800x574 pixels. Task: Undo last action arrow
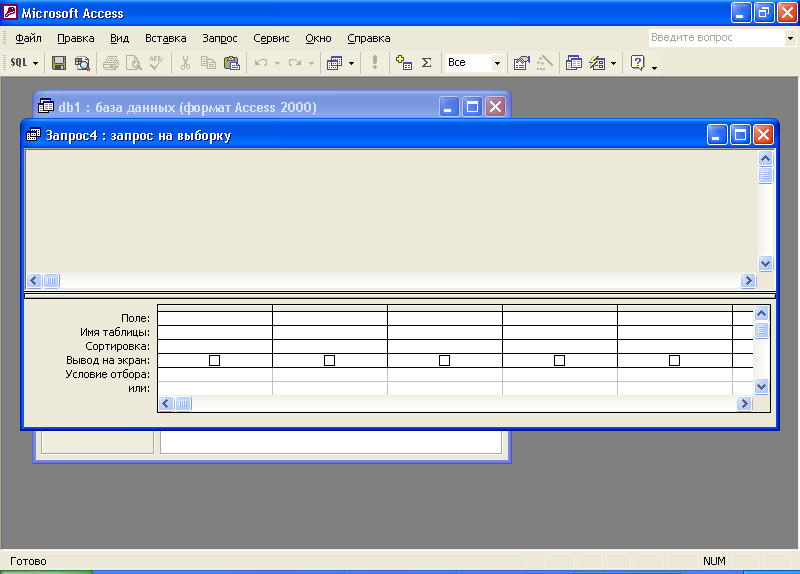click(261, 63)
